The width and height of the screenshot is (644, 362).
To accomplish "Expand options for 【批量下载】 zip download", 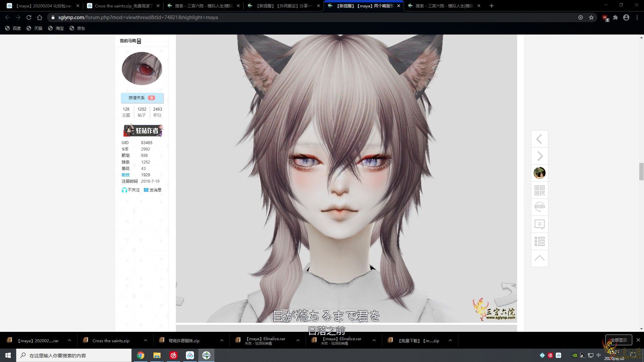I will pos(450,341).
